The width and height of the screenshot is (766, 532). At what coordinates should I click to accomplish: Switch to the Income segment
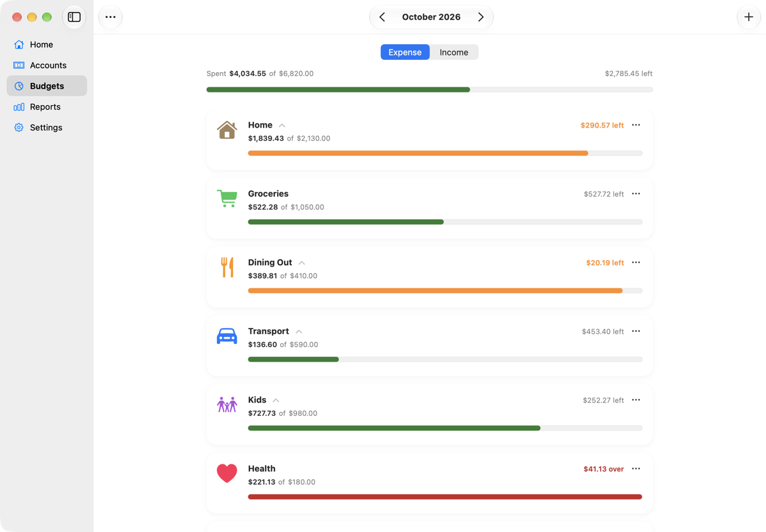[x=454, y=52]
